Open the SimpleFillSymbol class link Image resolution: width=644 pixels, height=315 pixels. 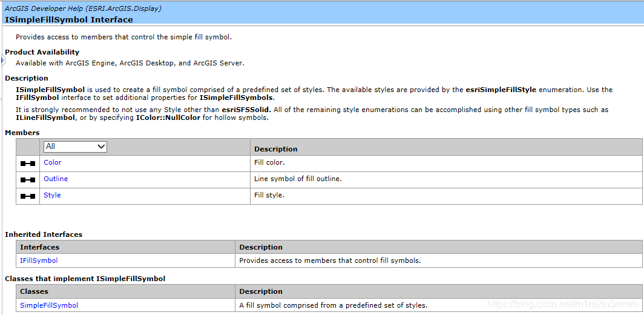pyautogui.click(x=49, y=305)
